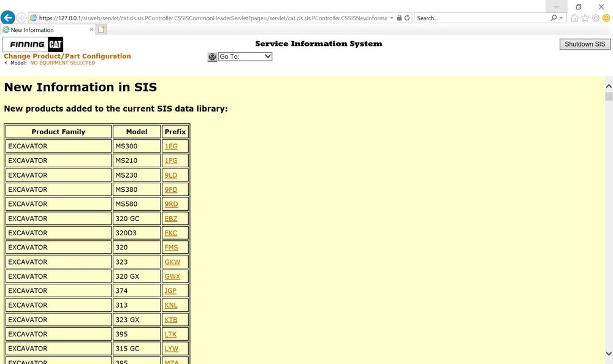
Task: Click the Prefix column header
Action: 175,132
